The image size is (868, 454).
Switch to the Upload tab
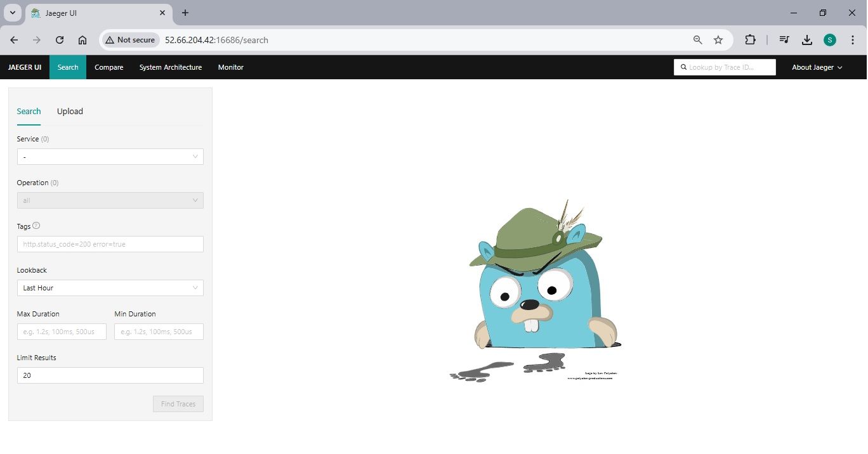(x=70, y=112)
